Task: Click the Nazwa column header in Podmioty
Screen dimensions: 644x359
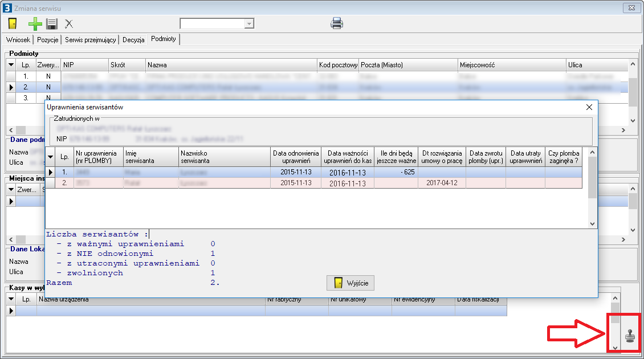Action: point(231,65)
